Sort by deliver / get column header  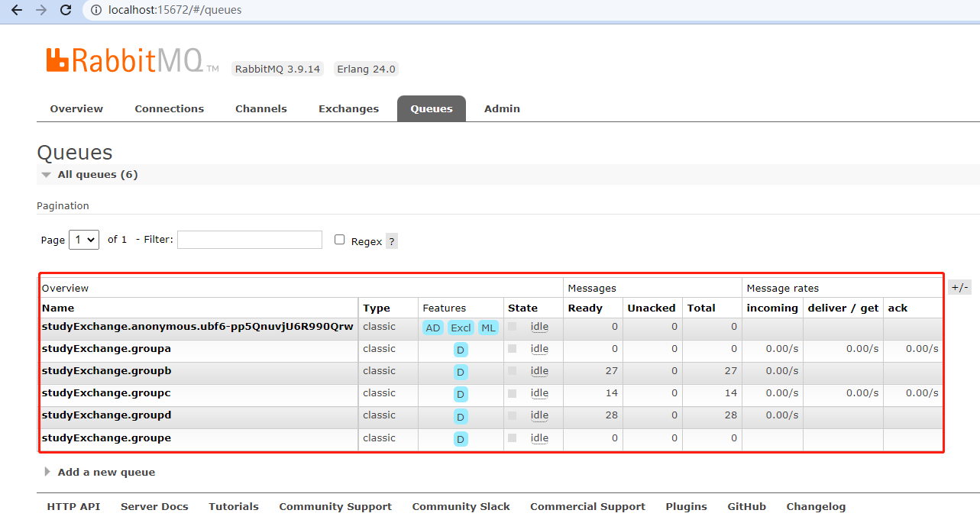pos(843,308)
